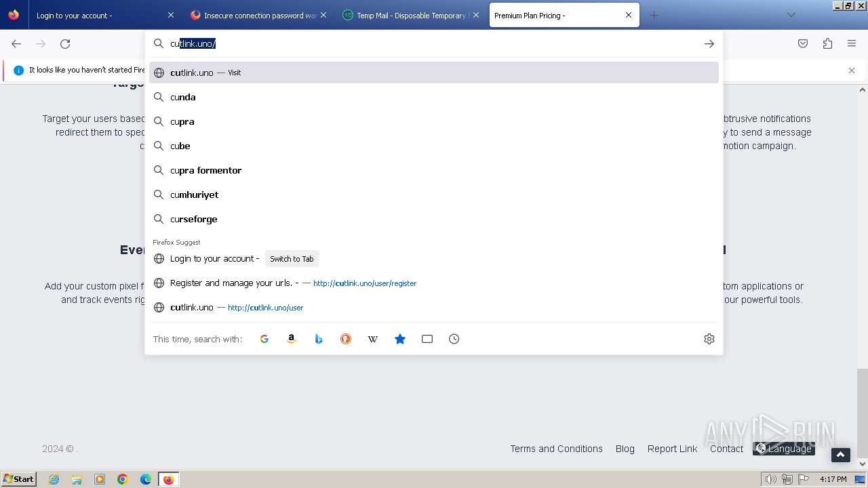Open Chrome from taskbar
Viewport: 868px width, 488px height.
point(123,479)
